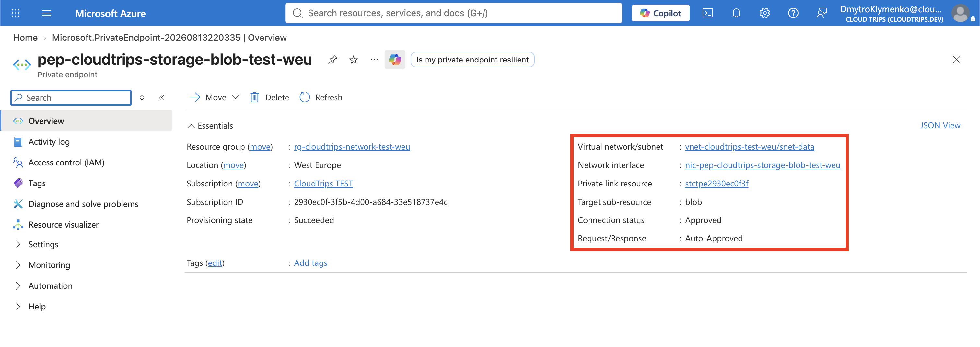Click the Provisioning state Succeeded value
Viewport: 980px width, 347px height.
pyautogui.click(x=314, y=220)
